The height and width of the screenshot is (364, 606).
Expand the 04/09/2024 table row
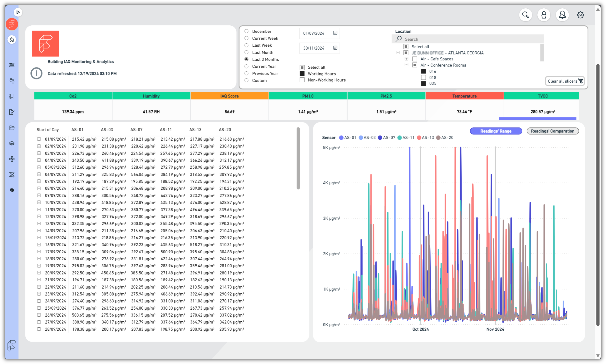coord(39,160)
